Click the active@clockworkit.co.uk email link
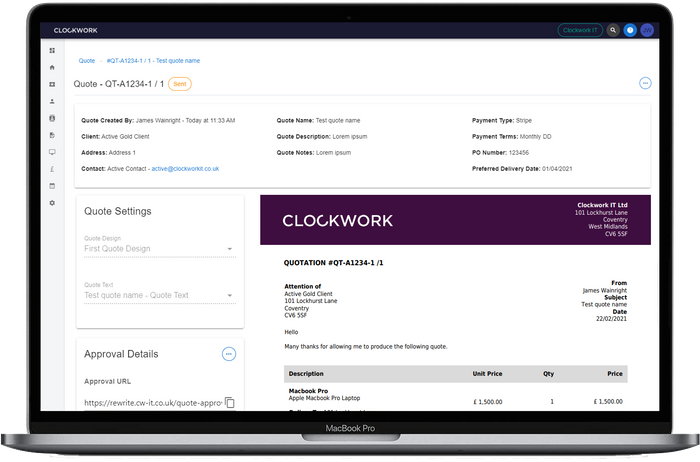This screenshot has height=462, width=700. tap(185, 169)
